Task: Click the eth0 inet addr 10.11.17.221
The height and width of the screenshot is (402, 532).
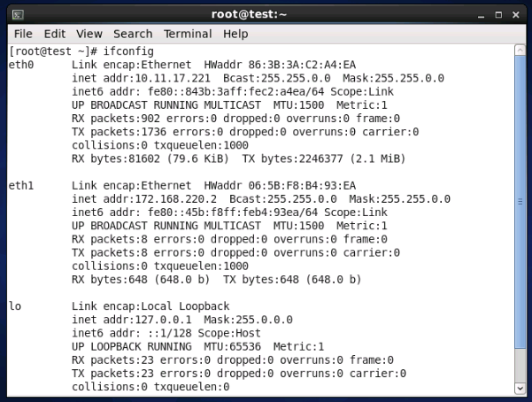Action: click(x=173, y=78)
